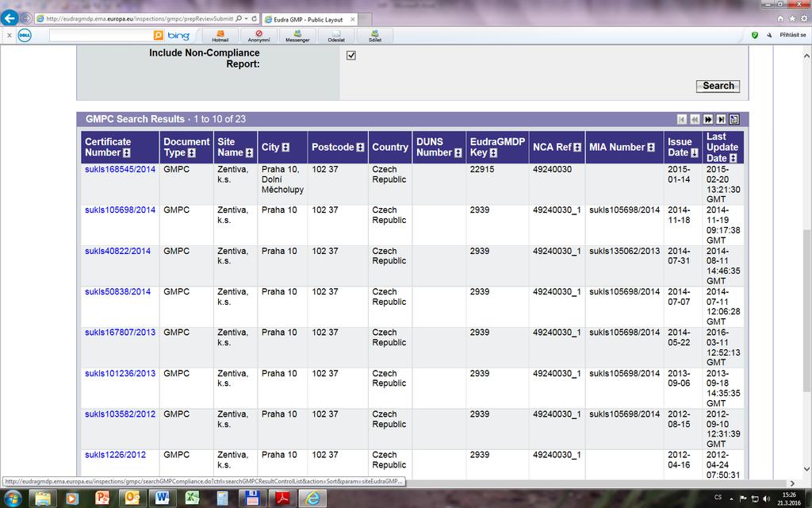Untick Include Non-Compliance Report checkbox
This screenshot has height=508, width=812.
[351, 56]
